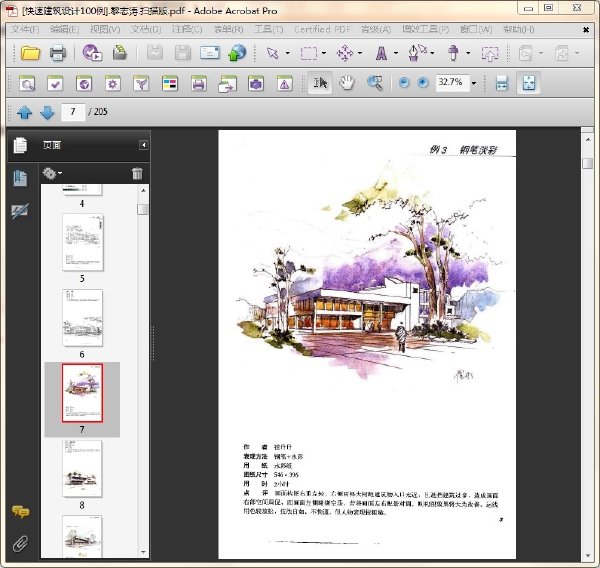Click thumbnail panel scroll down arrow

(143, 552)
